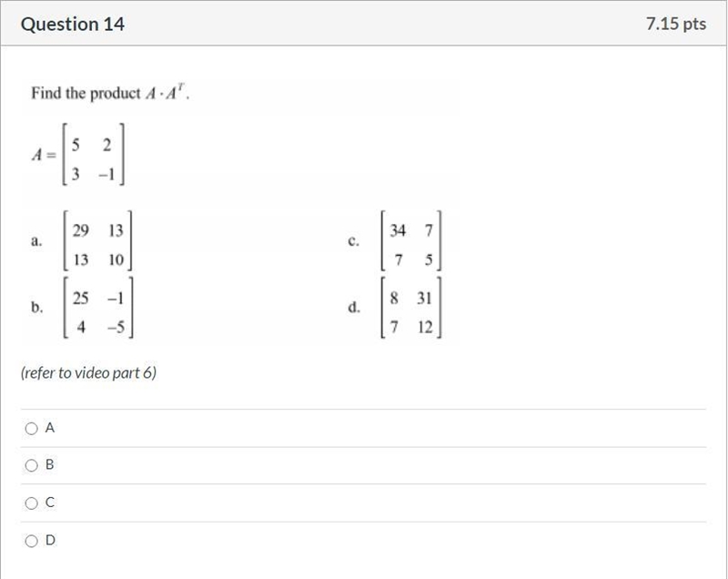Viewport: 728px width, 579px height.
Task: Choose radio button for answer C
Action: [x=32, y=503]
